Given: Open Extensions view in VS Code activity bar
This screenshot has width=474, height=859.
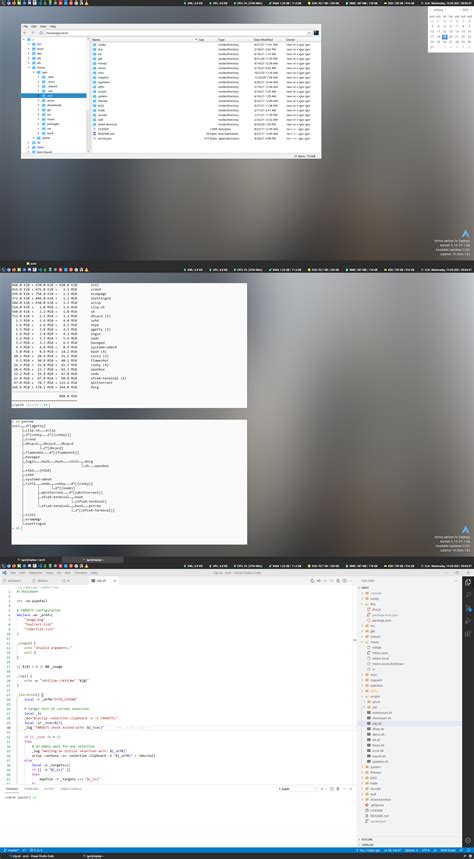Looking at the screenshot, I should click(x=467, y=634).
